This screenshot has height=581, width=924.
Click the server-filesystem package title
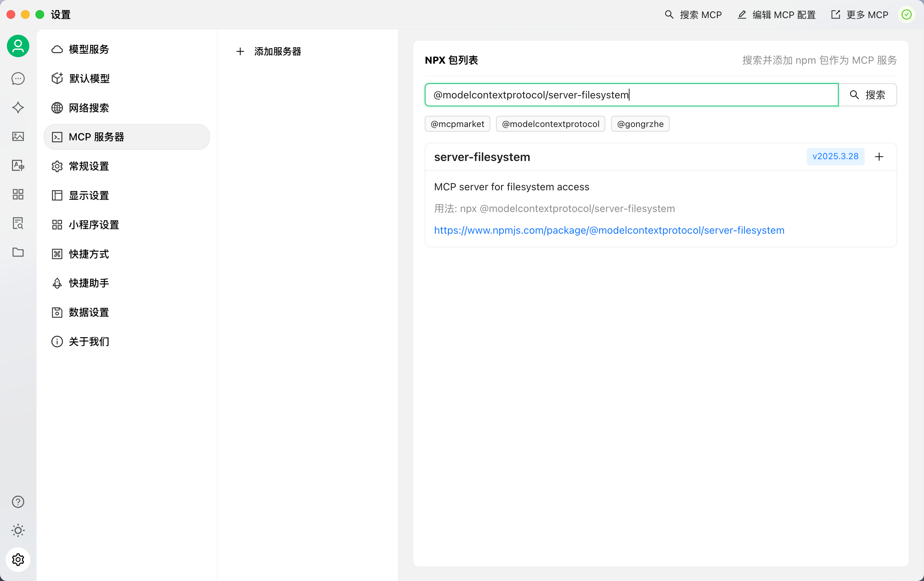[x=482, y=157]
